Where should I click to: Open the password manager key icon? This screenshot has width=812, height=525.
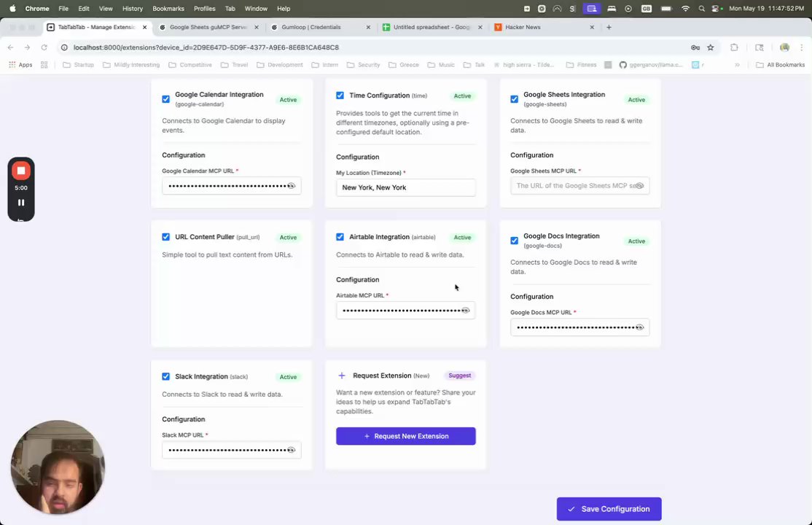[x=695, y=47]
